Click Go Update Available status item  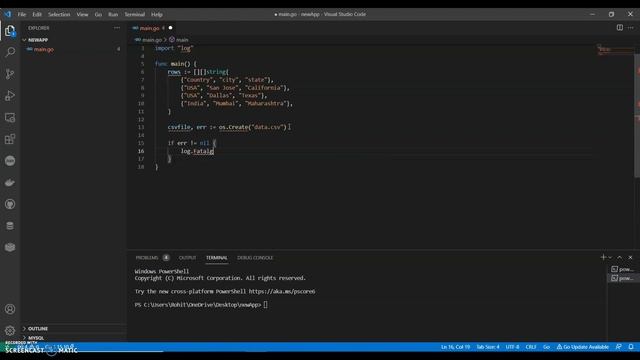point(583,347)
